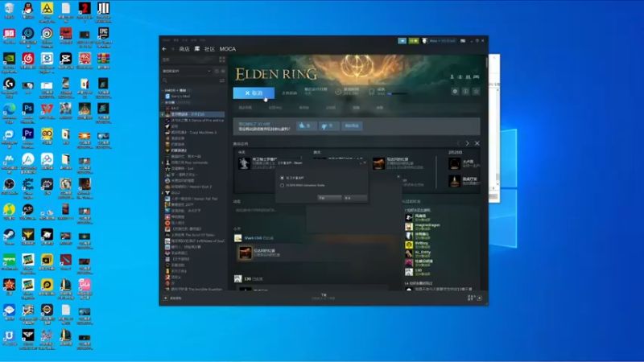Viewport: 644px width, 362px height.
Task: Select The Invisible Guardian in library
Action: point(194,289)
